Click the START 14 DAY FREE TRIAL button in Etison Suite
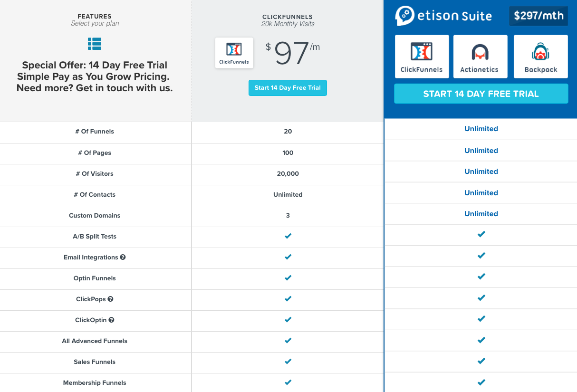Image resolution: width=577 pixels, height=392 pixels. click(481, 94)
